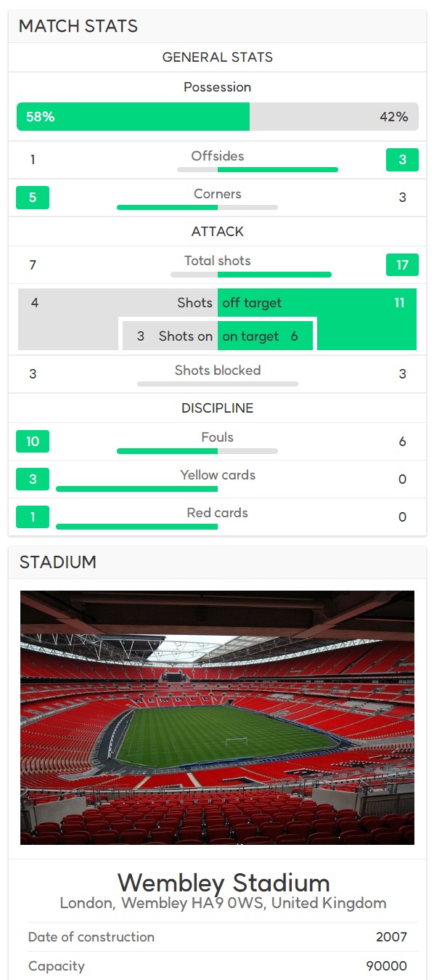The width and height of the screenshot is (434, 980).
Task: Click the green off target shots area
Action: coord(317,303)
